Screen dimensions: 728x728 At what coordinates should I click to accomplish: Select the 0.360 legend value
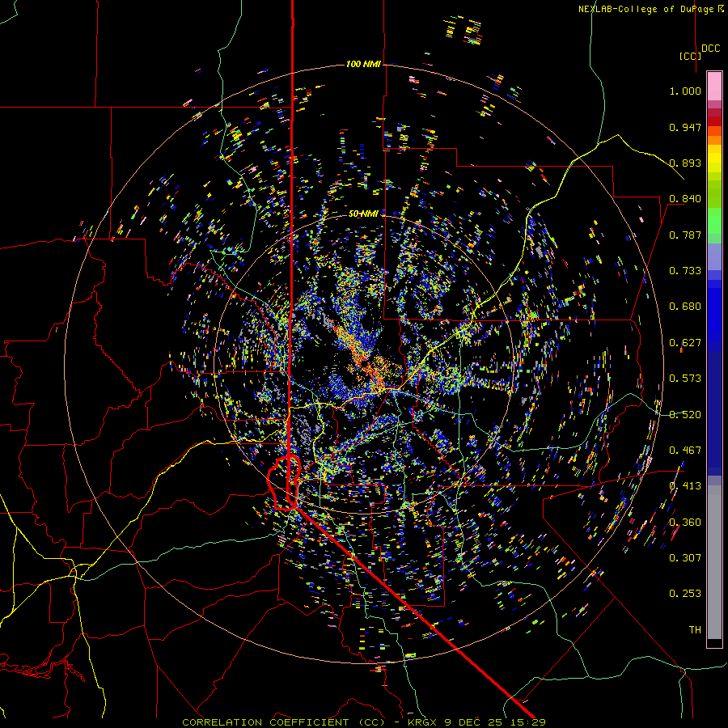tap(685, 523)
